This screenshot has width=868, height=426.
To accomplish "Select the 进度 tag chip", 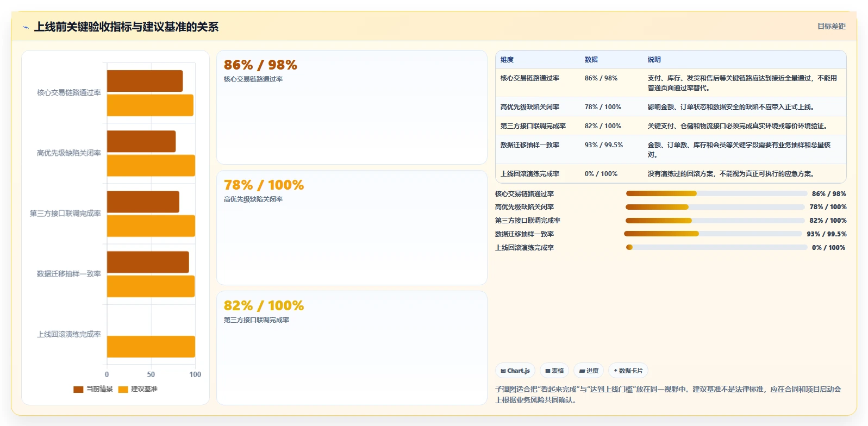I will (589, 371).
